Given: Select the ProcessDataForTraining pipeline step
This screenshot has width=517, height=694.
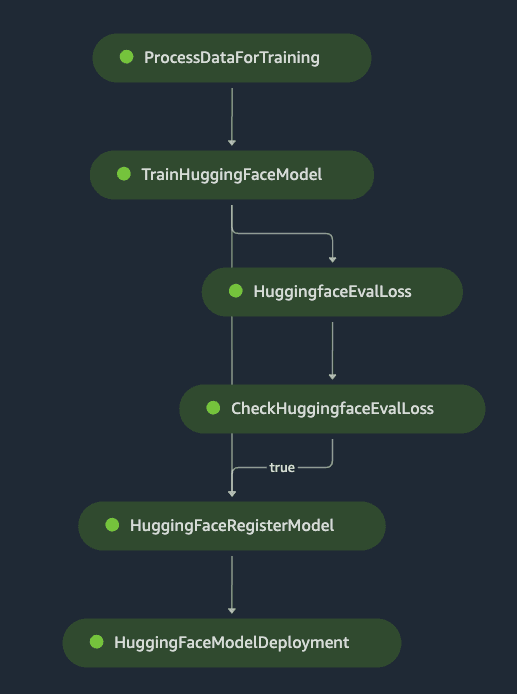Looking at the screenshot, I should click(232, 58).
